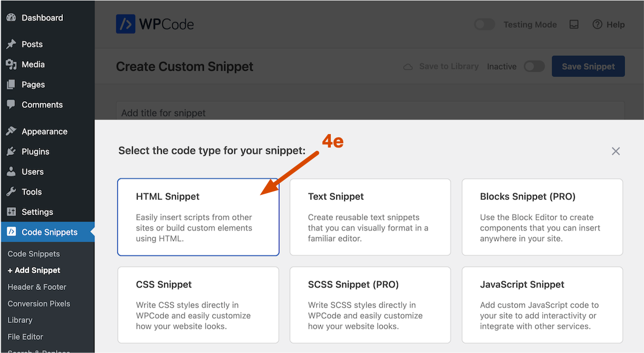The image size is (644, 353).
Task: Click the Settings sliders icon
Action: (x=11, y=212)
